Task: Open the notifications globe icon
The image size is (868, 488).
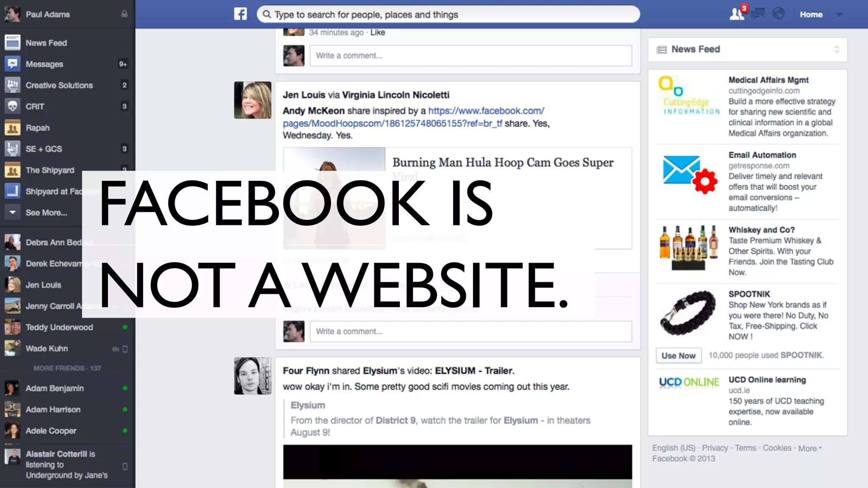Action: coord(778,14)
